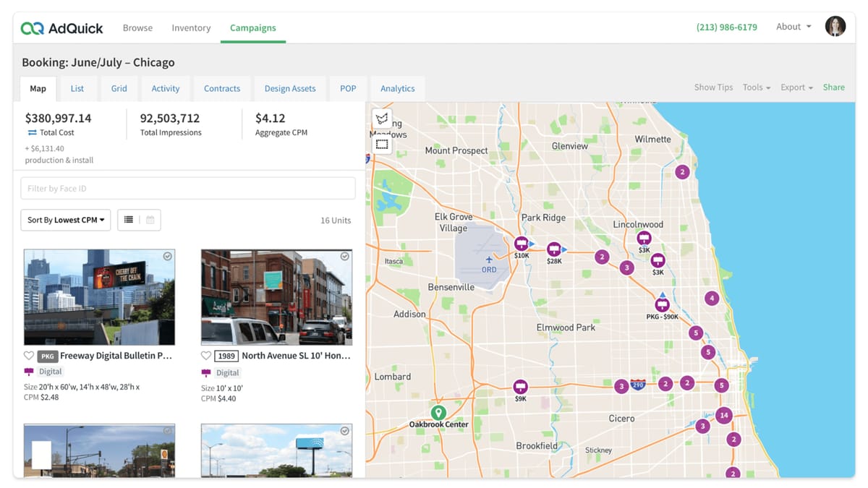The image size is (868, 488).
Task: Switch to the list layout icon beside Sort By
Action: pyautogui.click(x=128, y=220)
